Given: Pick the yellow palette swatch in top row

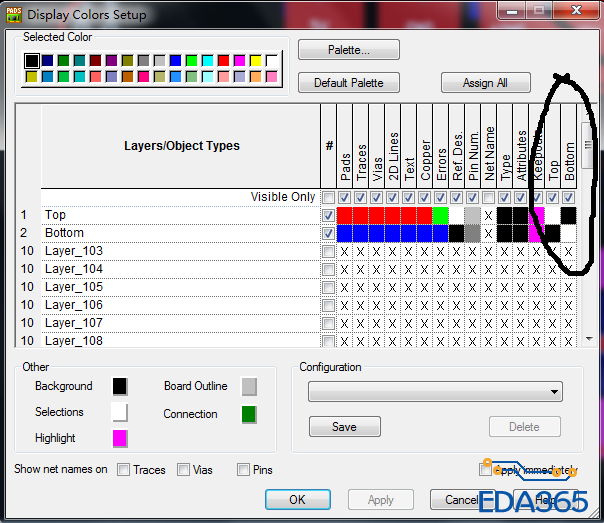Looking at the screenshot, I should [255, 60].
